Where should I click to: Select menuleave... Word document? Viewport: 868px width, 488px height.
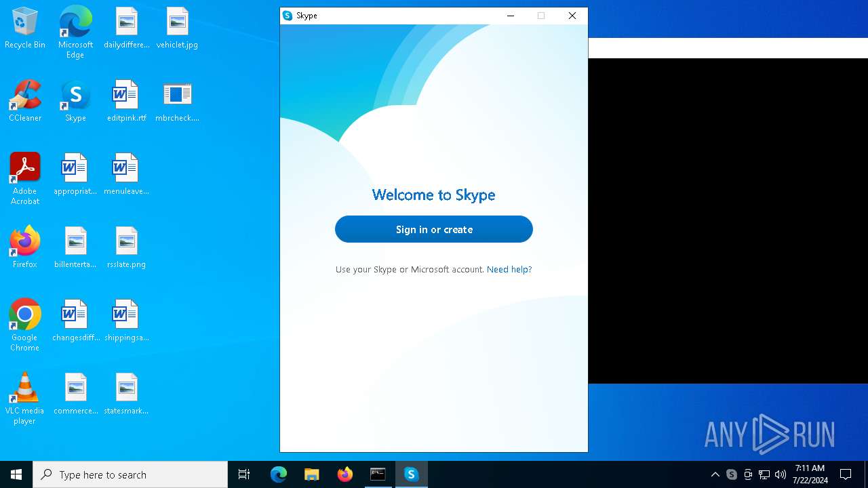tap(126, 175)
